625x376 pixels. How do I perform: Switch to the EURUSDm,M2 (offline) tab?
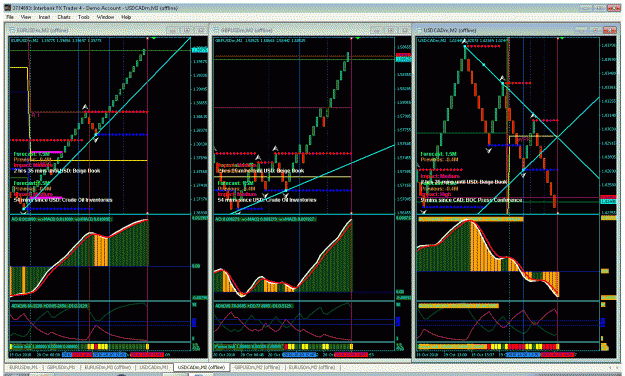(312, 367)
